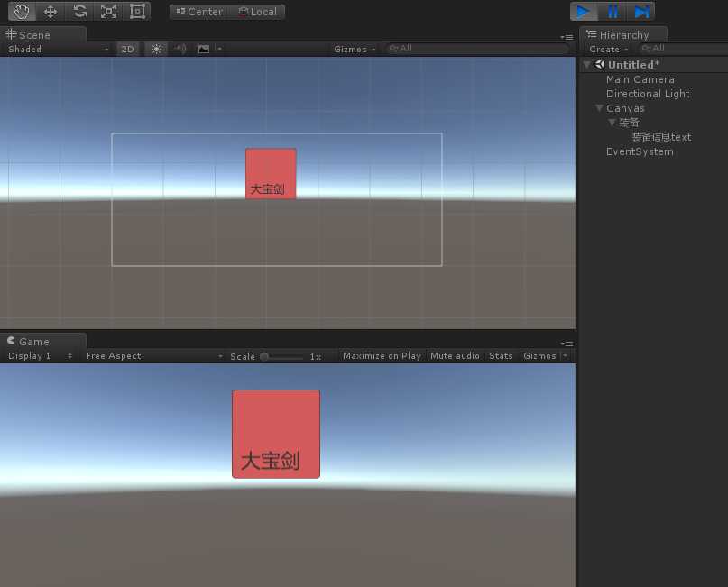Open Game view Gizmos dropdown arrow
Viewport: 728px width, 587px height.
[x=565, y=356]
